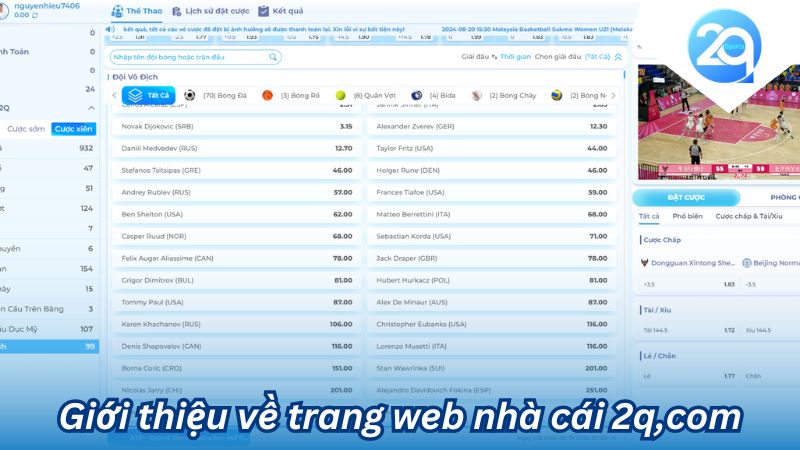
Task: Sort matches by Thời gian
Action: click(515, 57)
